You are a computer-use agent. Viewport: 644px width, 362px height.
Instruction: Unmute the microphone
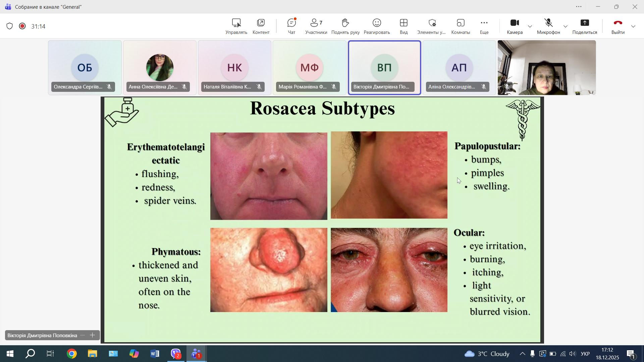(x=548, y=26)
